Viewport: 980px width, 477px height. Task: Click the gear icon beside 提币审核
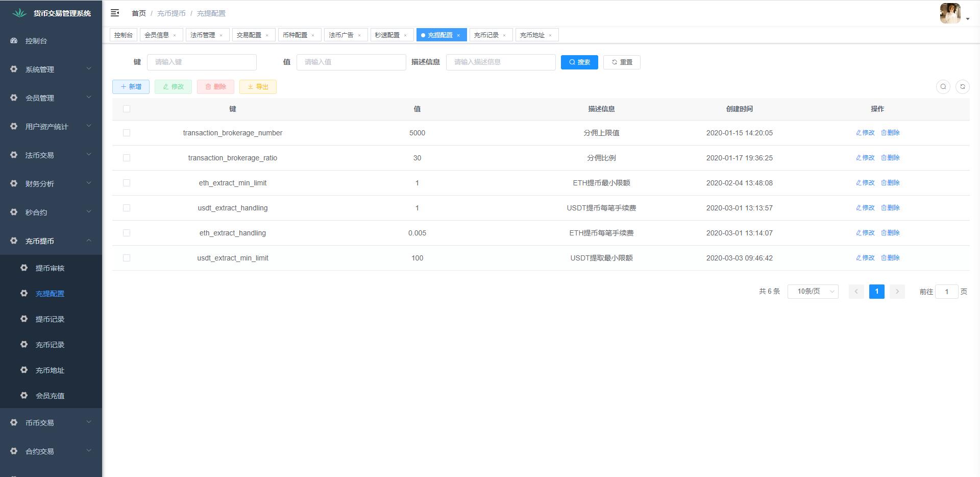pyautogui.click(x=24, y=268)
